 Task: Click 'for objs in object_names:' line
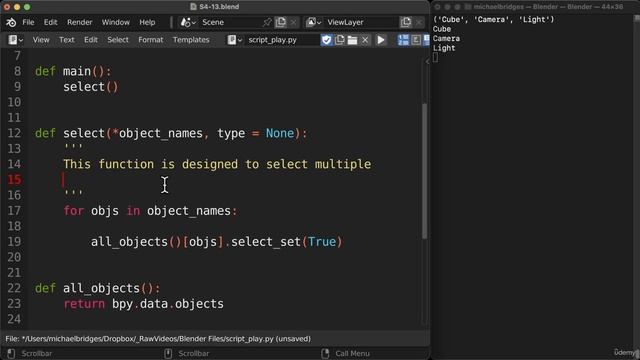tap(150, 211)
